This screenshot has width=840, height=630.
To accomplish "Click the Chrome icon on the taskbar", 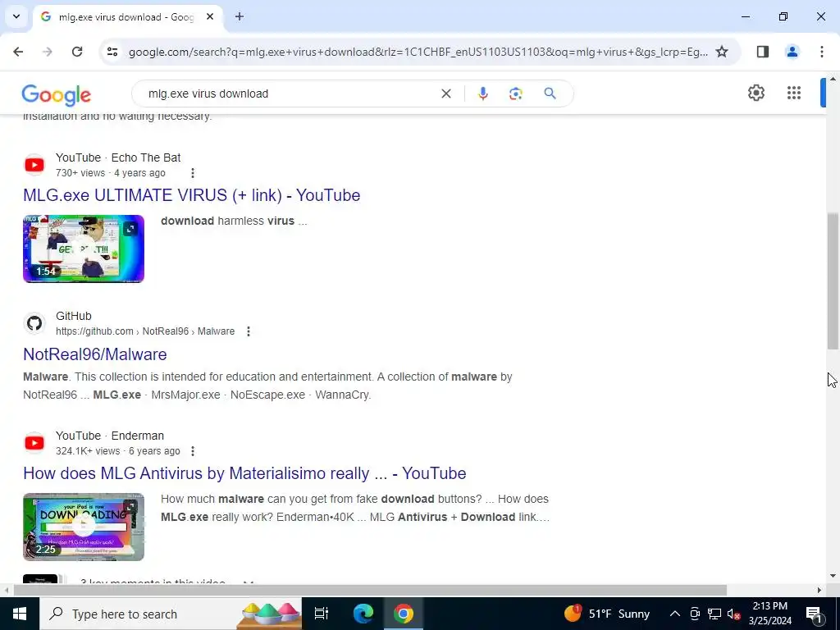I will 404,614.
